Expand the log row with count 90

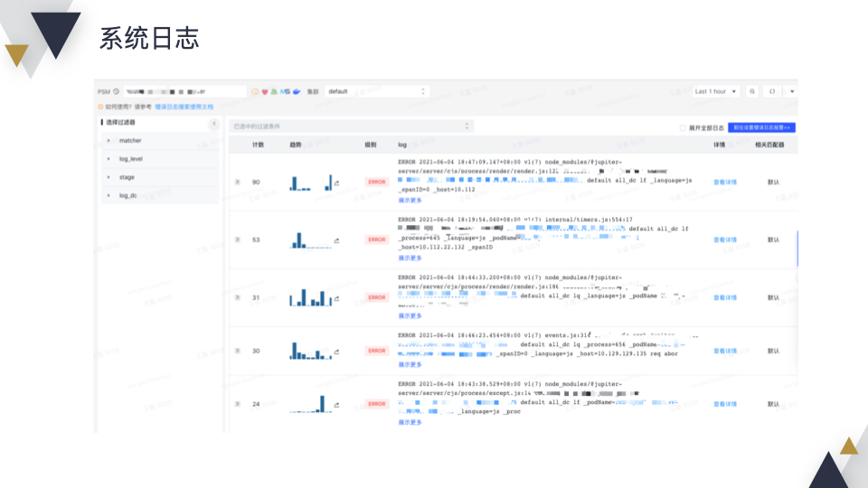pyautogui.click(x=238, y=182)
